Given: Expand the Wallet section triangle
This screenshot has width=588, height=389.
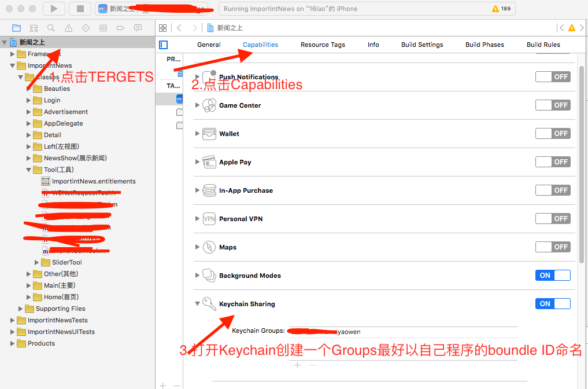Looking at the screenshot, I should 197,133.
